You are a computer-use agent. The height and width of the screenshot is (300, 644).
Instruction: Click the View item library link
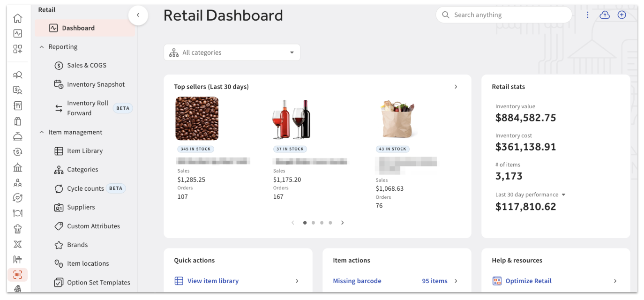click(x=213, y=280)
